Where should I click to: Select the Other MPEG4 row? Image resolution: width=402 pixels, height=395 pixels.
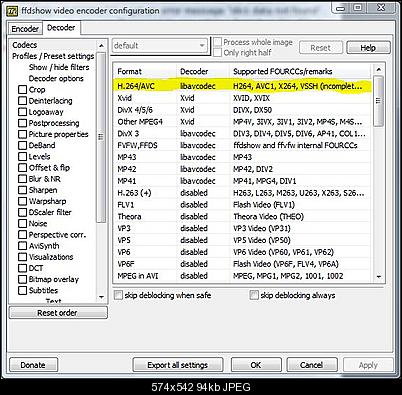(x=242, y=122)
